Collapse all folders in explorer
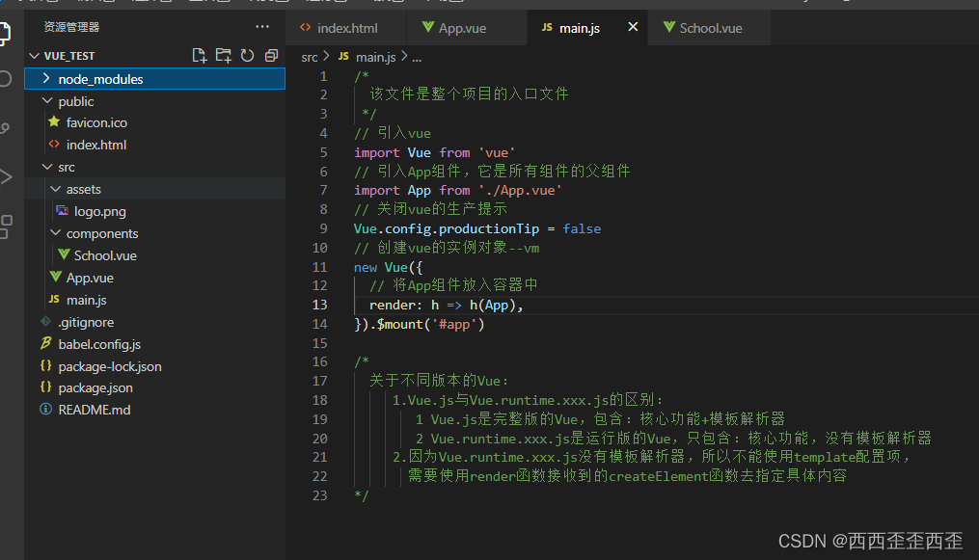This screenshot has width=979, height=560. (x=271, y=56)
